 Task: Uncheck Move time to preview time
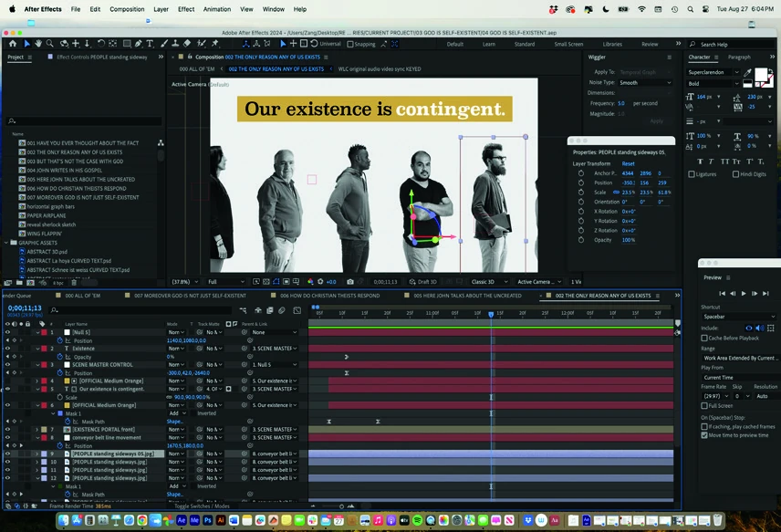tap(704, 435)
